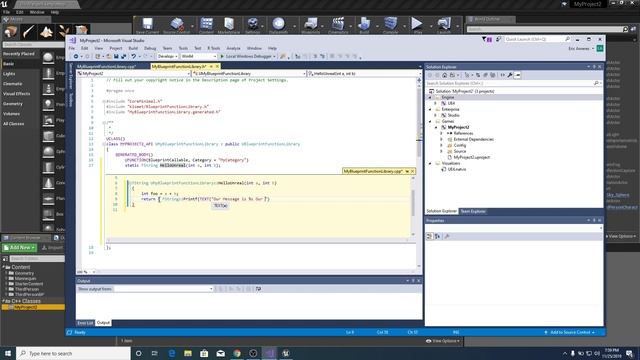Open Build menu in Visual Studio
Image resolution: width=640 pixels, height=360 pixels.
[133, 48]
